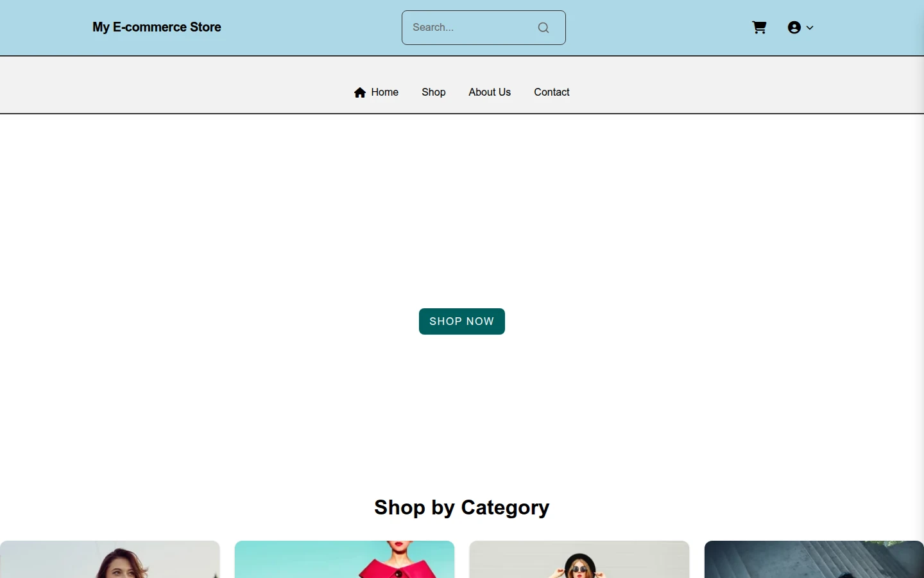Expand the account dropdown chevron
This screenshot has height=578, width=924.
[x=810, y=28]
